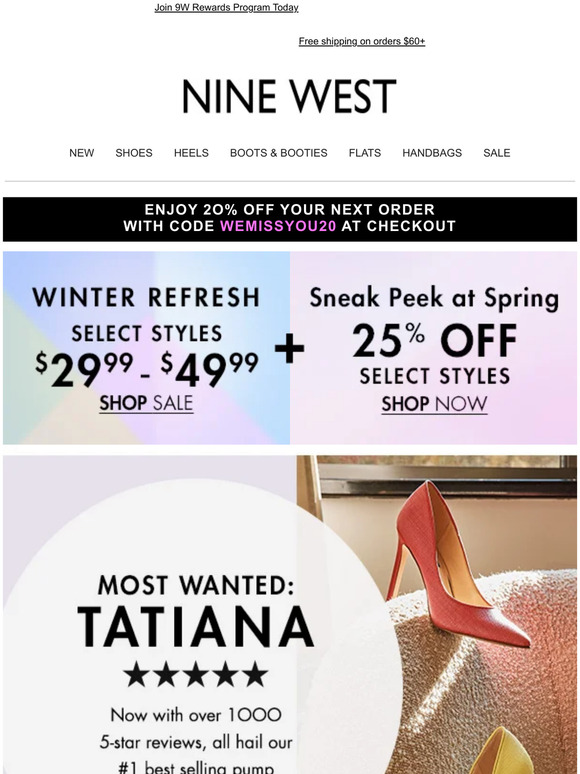580x774 pixels.
Task: Click the Free shipping on orders $60+ link
Action: pyautogui.click(x=362, y=41)
